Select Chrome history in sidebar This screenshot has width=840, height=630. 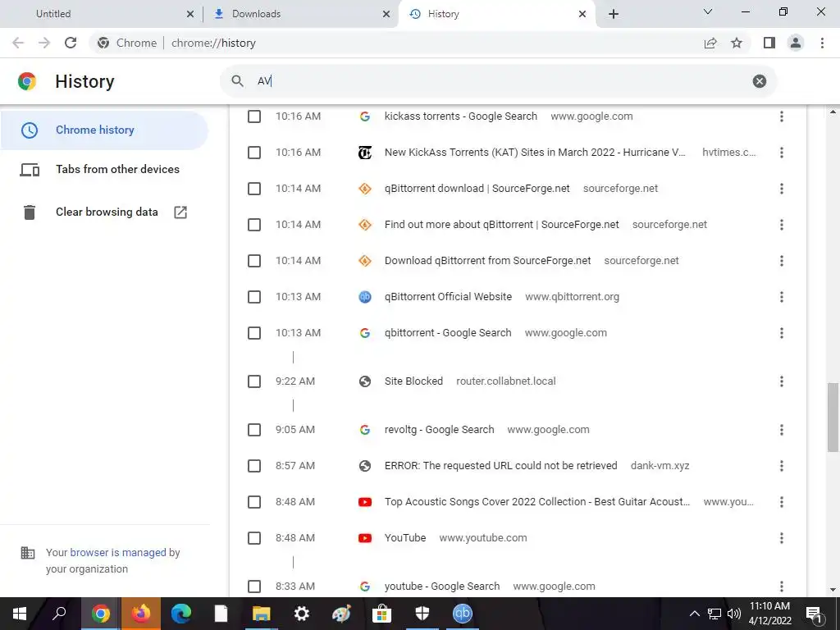tap(104, 130)
